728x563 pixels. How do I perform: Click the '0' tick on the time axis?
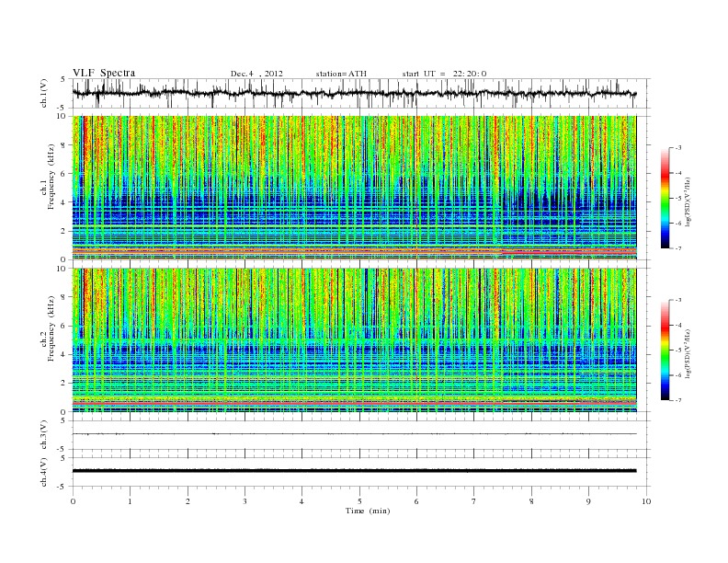(x=73, y=501)
